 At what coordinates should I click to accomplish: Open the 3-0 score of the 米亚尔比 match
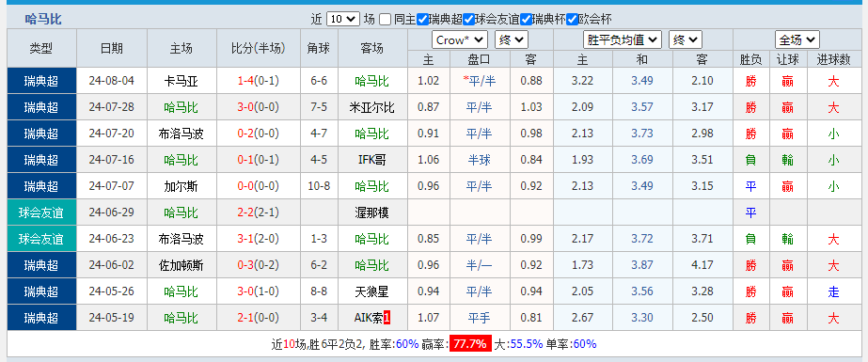click(245, 107)
